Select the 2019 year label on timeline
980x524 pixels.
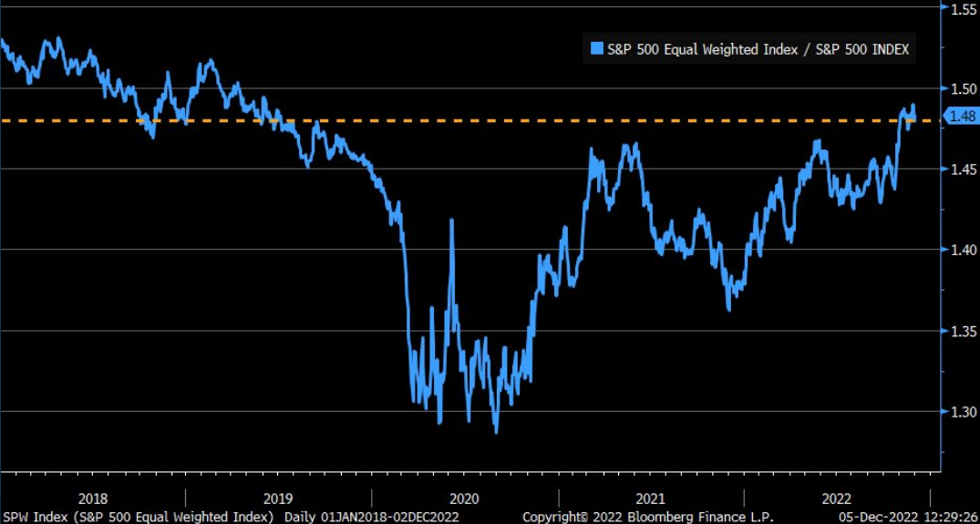(278, 498)
